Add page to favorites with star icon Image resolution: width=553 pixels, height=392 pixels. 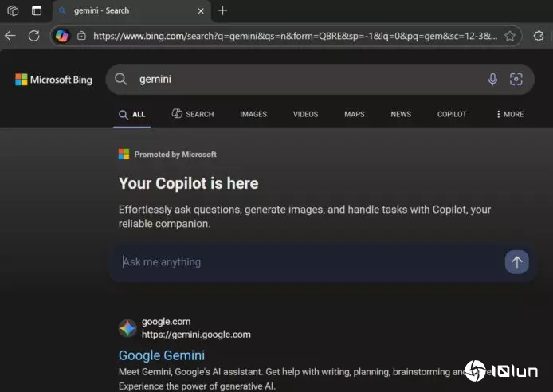tap(510, 36)
